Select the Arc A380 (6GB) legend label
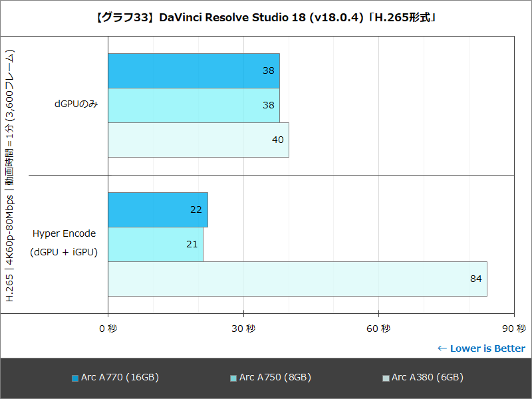This screenshot has height=399, width=532. (x=428, y=377)
